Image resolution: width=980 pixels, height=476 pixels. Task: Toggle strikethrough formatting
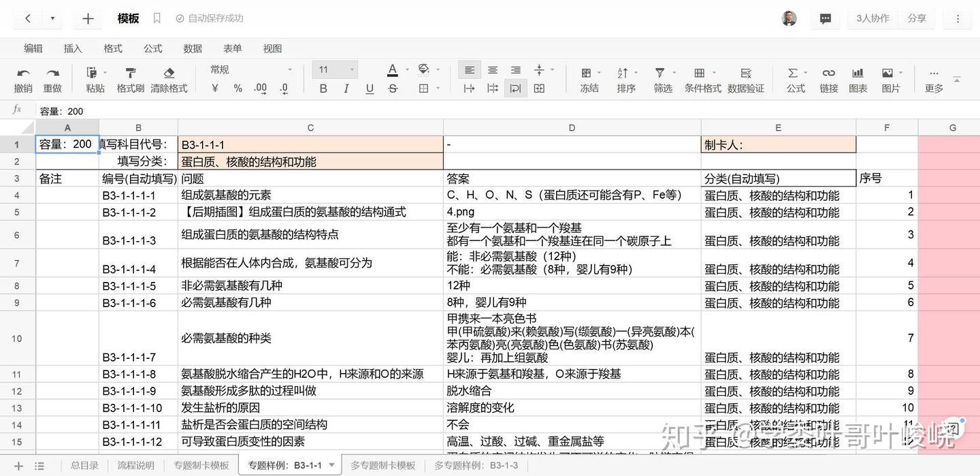[x=393, y=89]
